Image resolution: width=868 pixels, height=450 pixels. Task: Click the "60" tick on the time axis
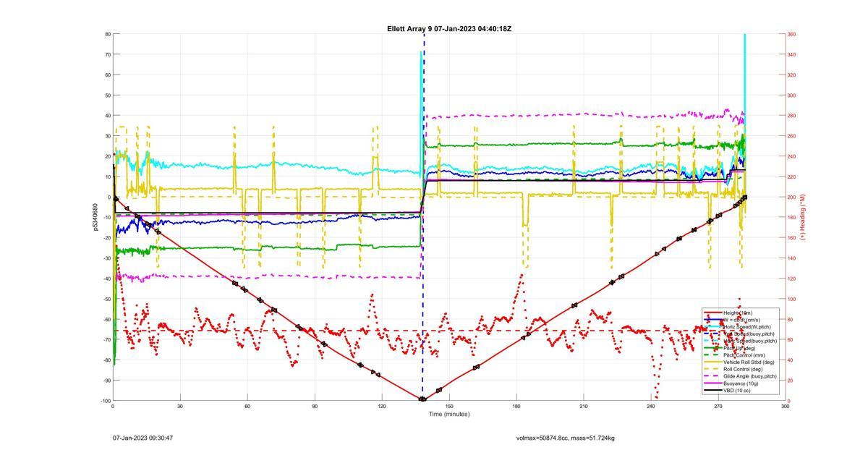click(x=247, y=407)
